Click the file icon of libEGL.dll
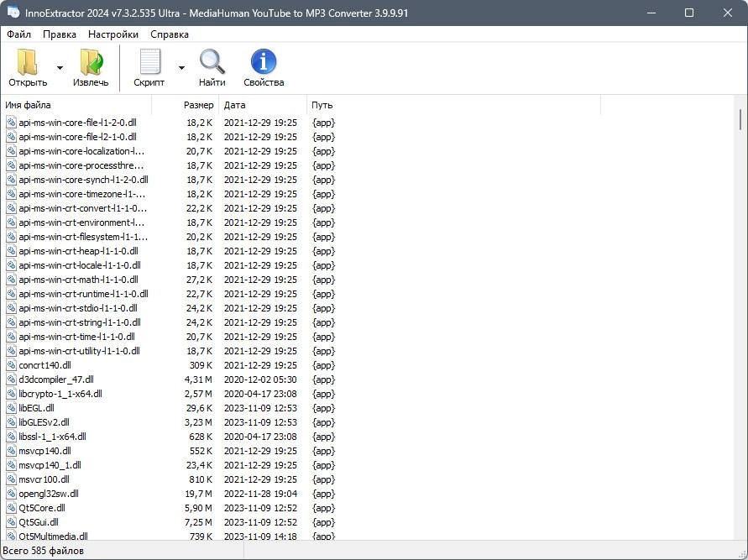This screenshot has width=748, height=560. 12,408
